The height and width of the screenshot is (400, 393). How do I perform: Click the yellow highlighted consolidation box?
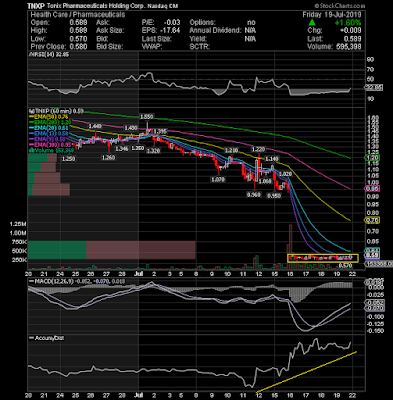tap(323, 258)
